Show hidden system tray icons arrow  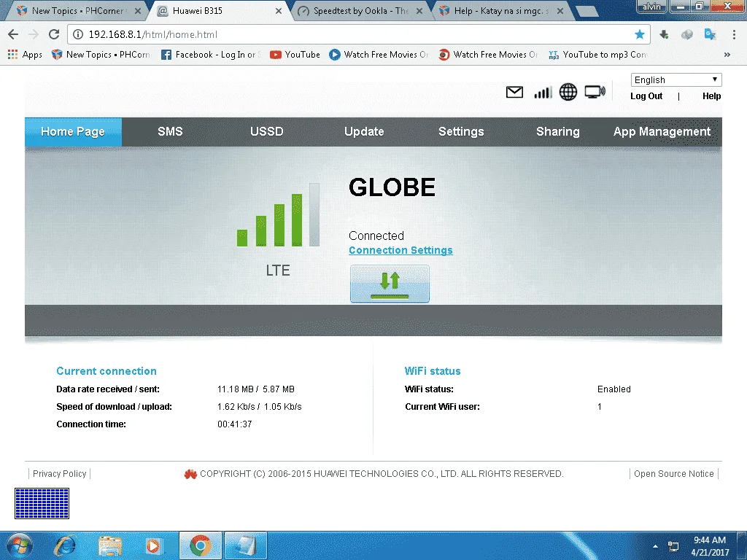[x=656, y=546]
